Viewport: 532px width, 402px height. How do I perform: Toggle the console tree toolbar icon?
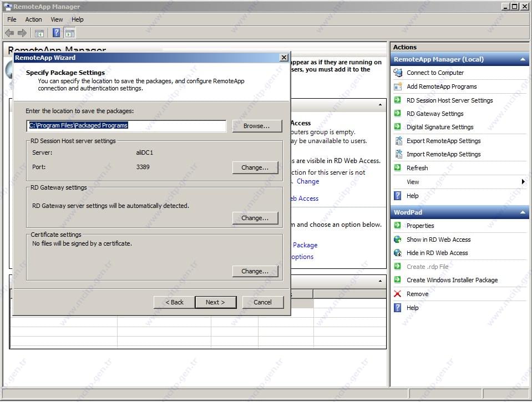[x=39, y=33]
